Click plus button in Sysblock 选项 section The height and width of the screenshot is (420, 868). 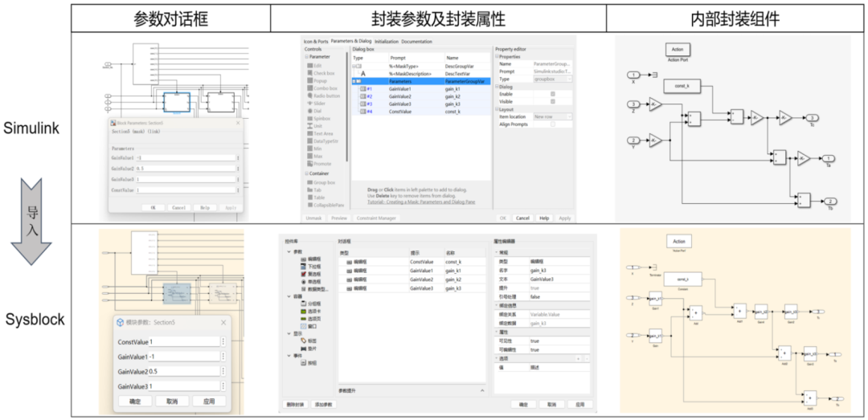[578, 359]
